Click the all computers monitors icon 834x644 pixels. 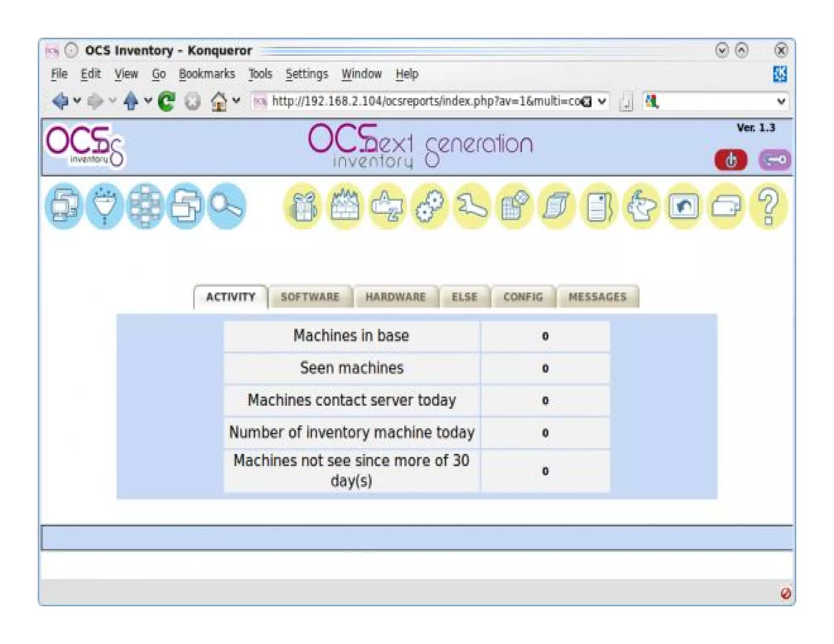(x=64, y=206)
